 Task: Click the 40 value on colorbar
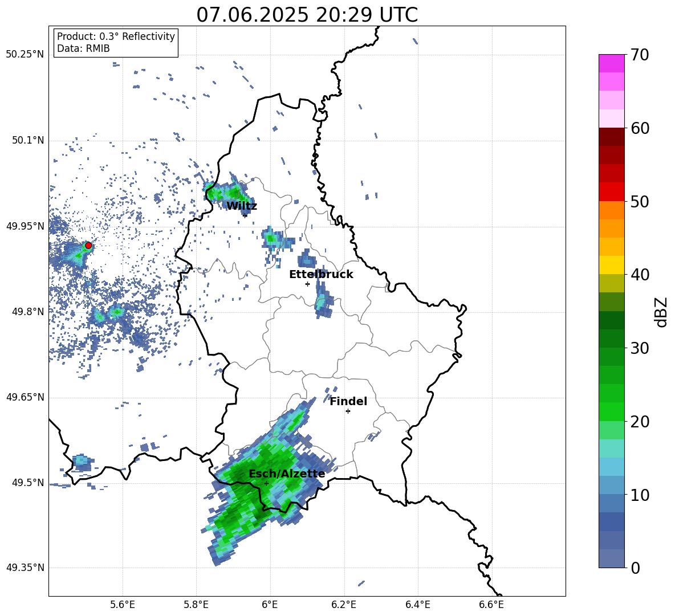pyautogui.click(x=640, y=275)
